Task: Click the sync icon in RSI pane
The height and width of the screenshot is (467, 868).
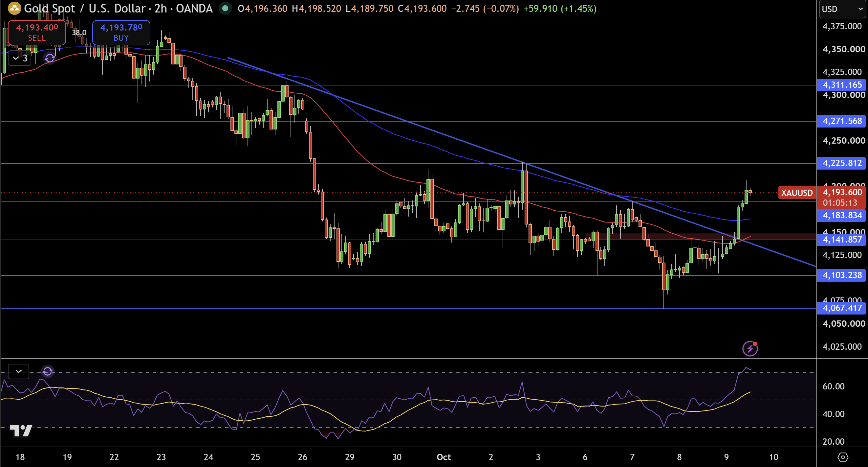Action: point(48,371)
